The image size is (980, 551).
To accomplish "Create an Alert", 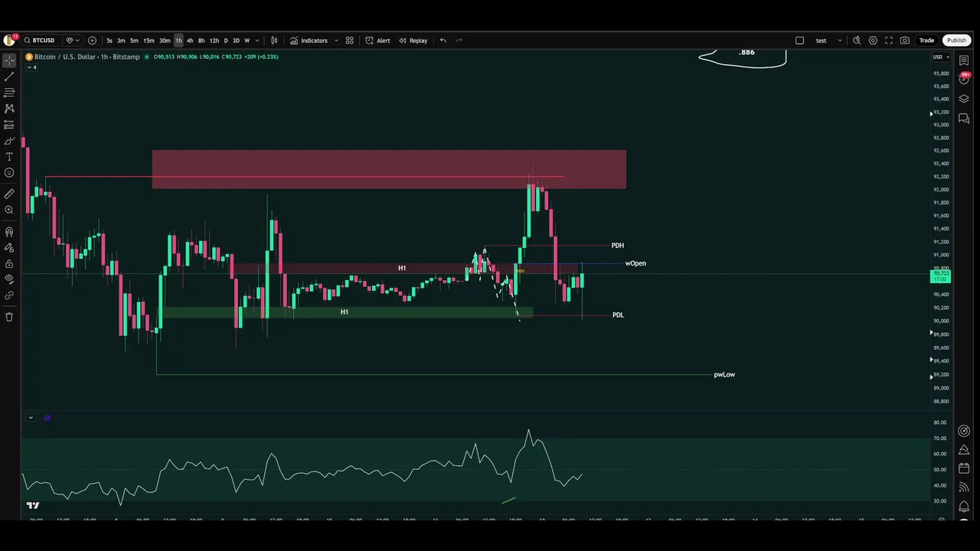I will coord(377,41).
